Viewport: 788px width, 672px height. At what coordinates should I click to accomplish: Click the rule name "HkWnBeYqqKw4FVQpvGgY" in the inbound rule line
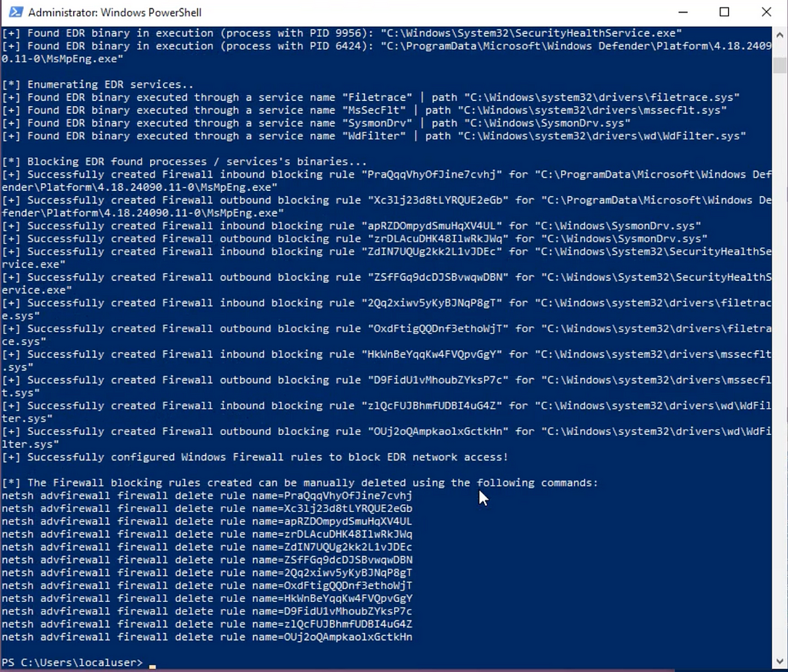click(x=432, y=354)
